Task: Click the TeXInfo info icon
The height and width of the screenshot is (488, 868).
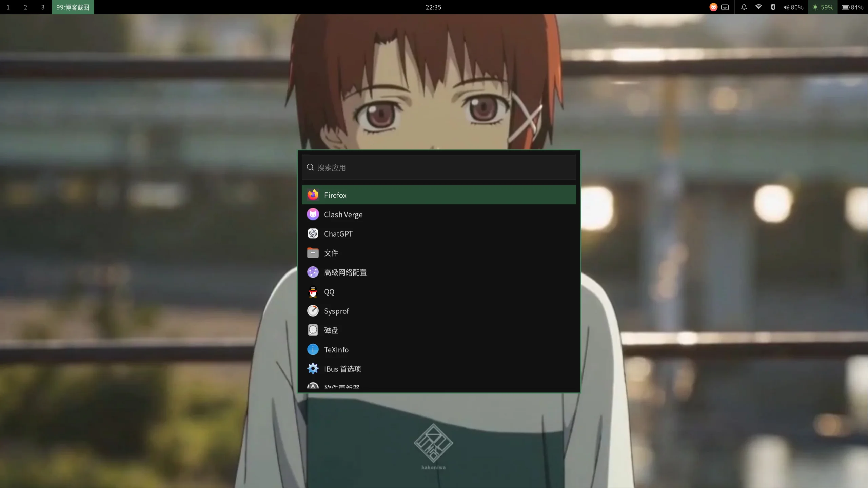Action: coord(313,349)
